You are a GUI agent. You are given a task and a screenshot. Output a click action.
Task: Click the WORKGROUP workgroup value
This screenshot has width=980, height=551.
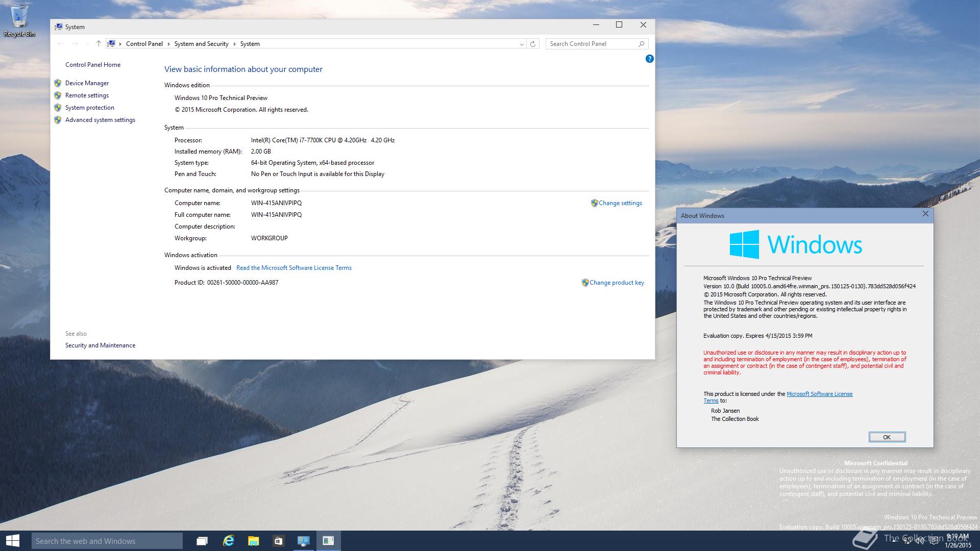[x=269, y=238]
